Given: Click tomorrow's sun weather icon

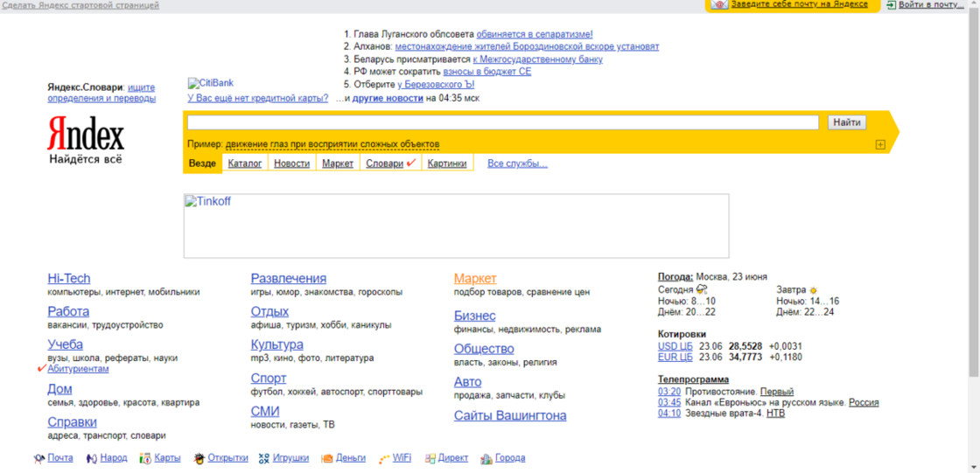Looking at the screenshot, I should click(813, 290).
